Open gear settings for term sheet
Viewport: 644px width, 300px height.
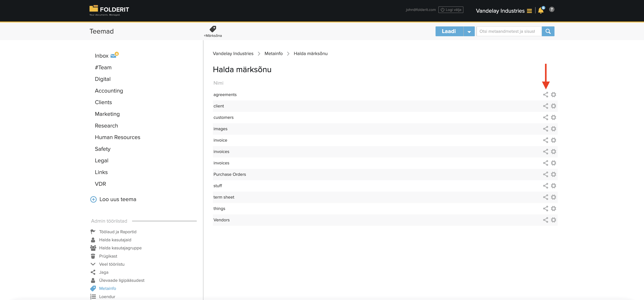click(554, 197)
